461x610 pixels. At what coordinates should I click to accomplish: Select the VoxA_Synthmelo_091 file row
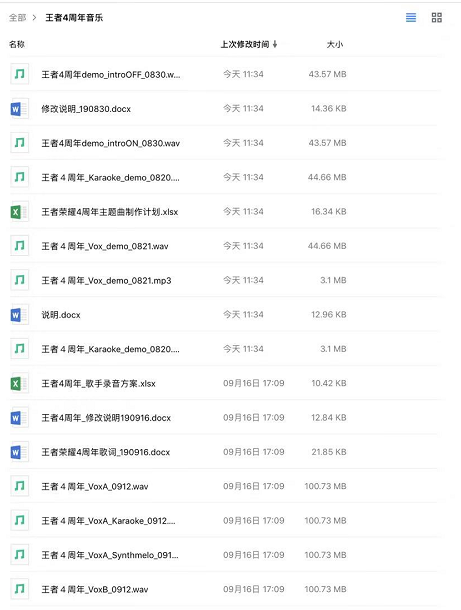coord(224,555)
